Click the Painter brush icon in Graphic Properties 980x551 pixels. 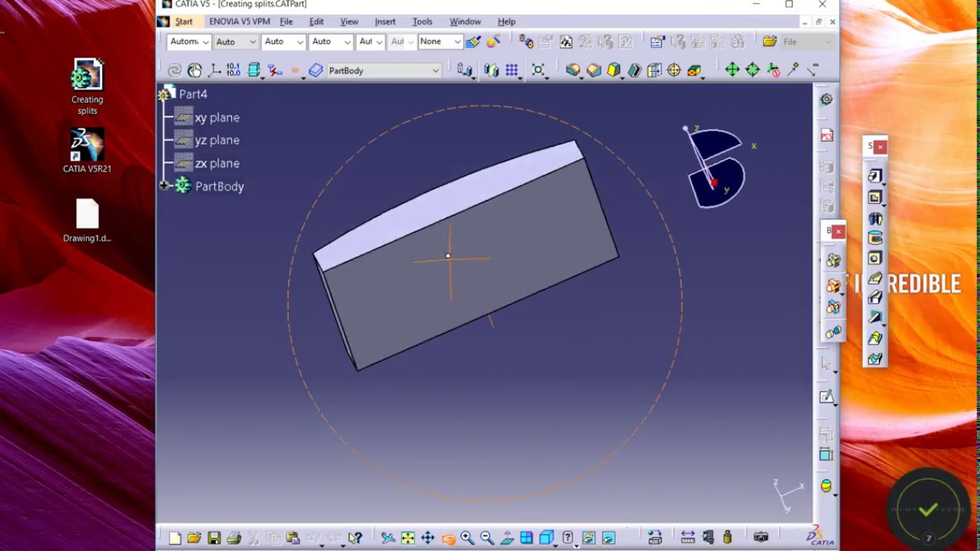coord(473,41)
